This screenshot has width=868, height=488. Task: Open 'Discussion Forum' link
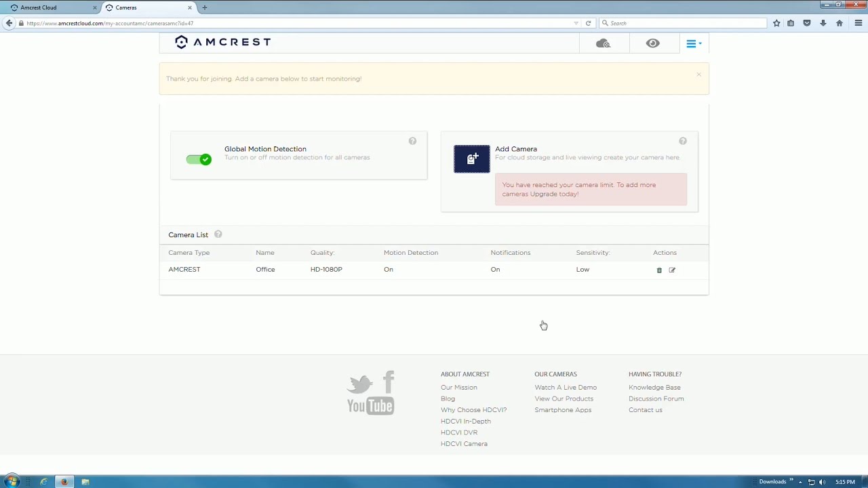[656, 399]
